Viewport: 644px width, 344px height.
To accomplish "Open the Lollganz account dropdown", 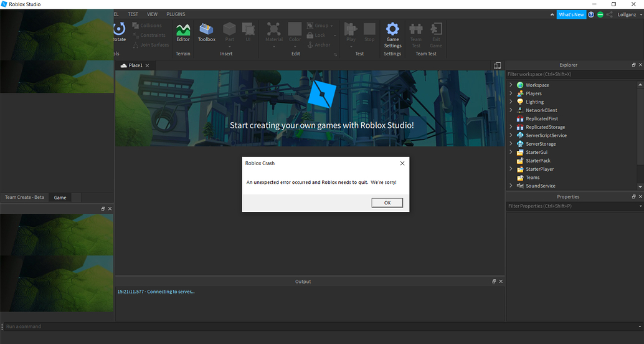I will coord(629,15).
